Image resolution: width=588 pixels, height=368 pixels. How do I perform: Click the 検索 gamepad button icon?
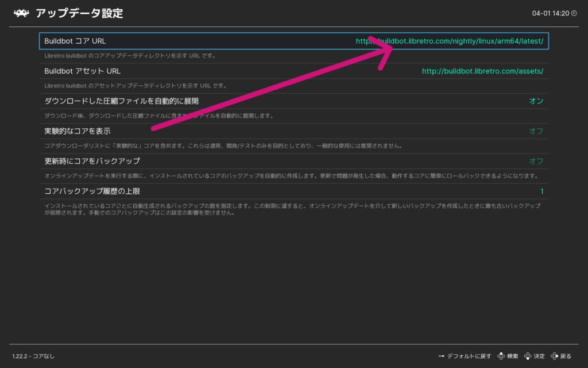(x=501, y=356)
